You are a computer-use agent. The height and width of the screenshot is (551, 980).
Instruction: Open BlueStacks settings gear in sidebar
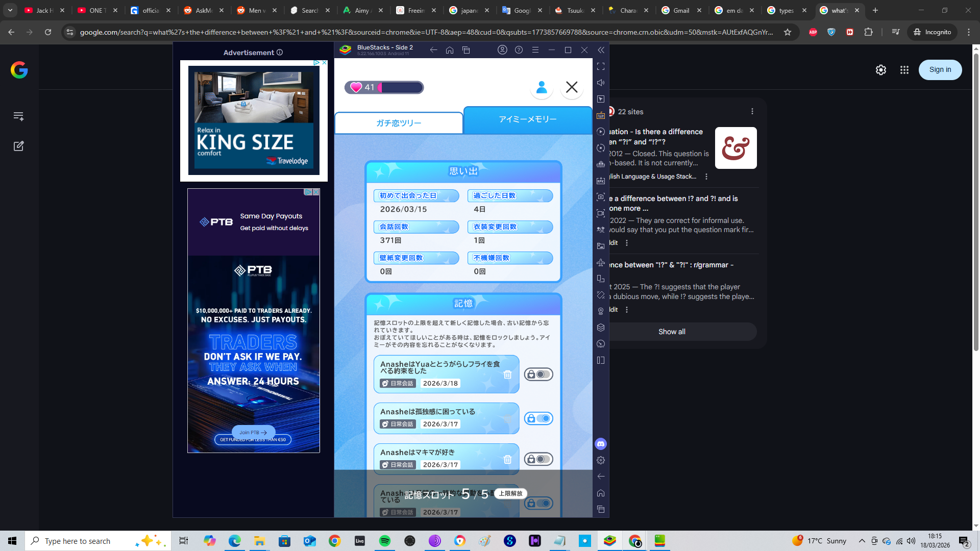tap(601, 460)
